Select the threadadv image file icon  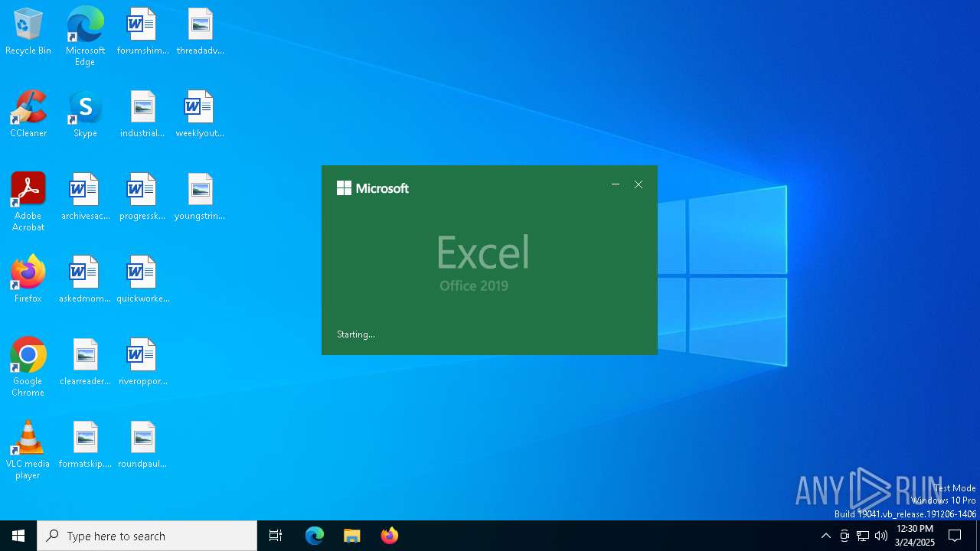pos(200,31)
